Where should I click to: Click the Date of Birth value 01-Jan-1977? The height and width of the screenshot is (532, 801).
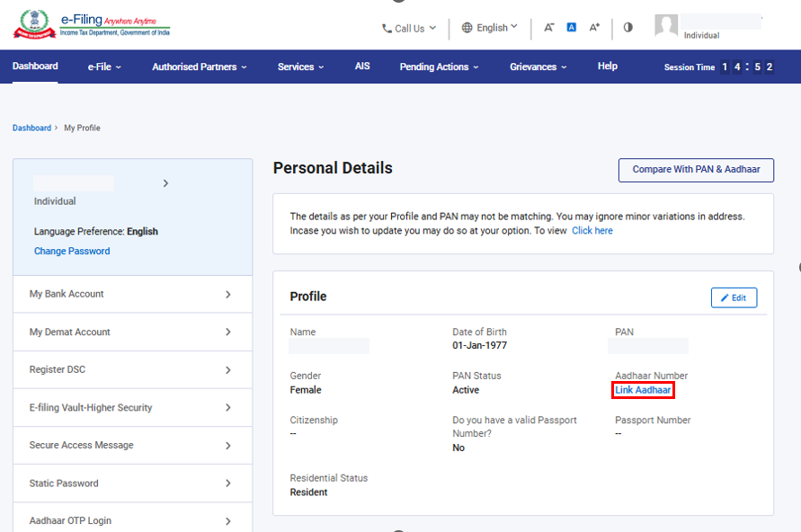pyautogui.click(x=479, y=346)
